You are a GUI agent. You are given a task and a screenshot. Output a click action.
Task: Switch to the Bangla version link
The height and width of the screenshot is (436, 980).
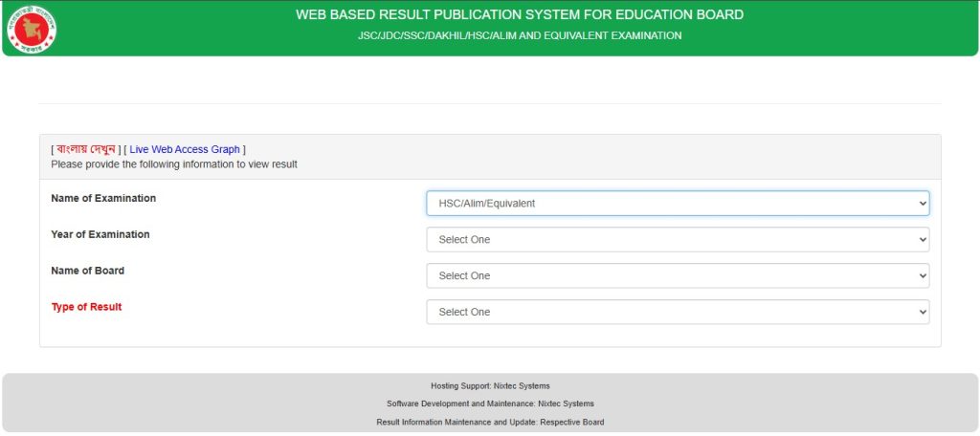coord(85,149)
